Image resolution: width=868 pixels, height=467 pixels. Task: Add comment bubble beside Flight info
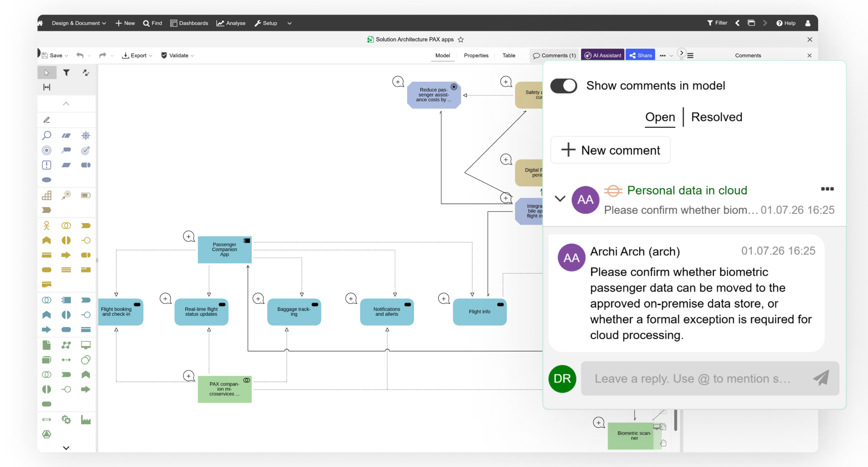pos(444,299)
